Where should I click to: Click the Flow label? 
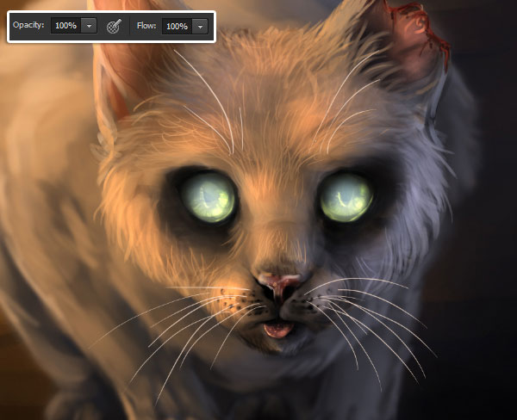[x=146, y=26]
